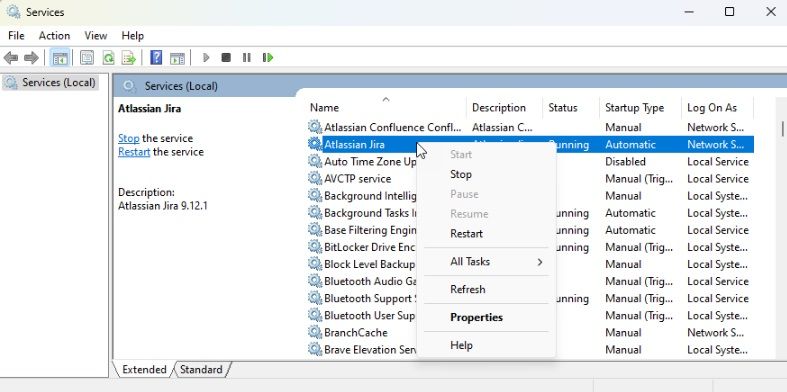Viewport: 787px width, 392px height.
Task: Click gear icon beside Atlassian Jira row
Action: pyautogui.click(x=315, y=144)
